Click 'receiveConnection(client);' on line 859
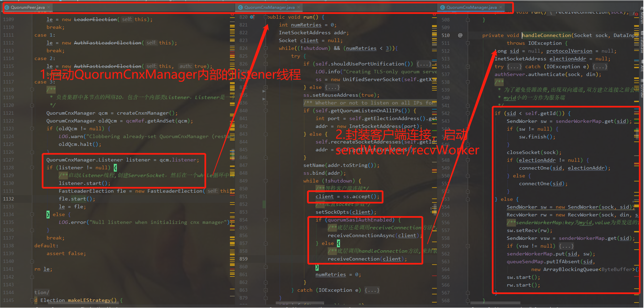 click(367, 259)
